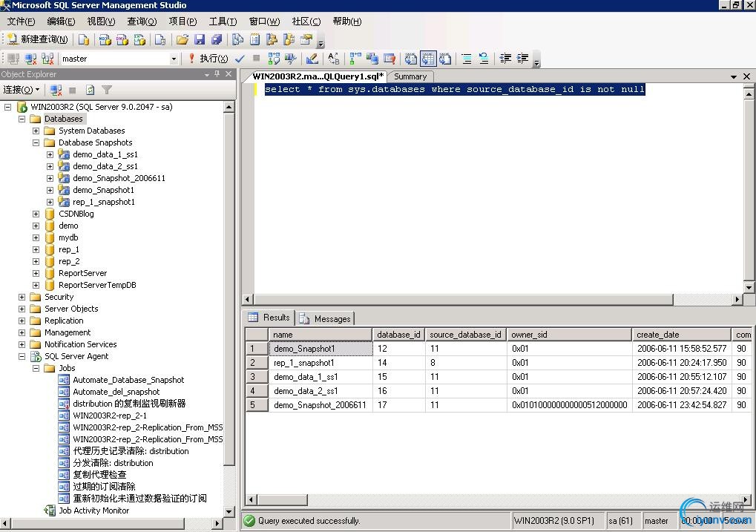Click the 执行 Execute button
This screenshot has height=532, width=756.
tap(208, 59)
